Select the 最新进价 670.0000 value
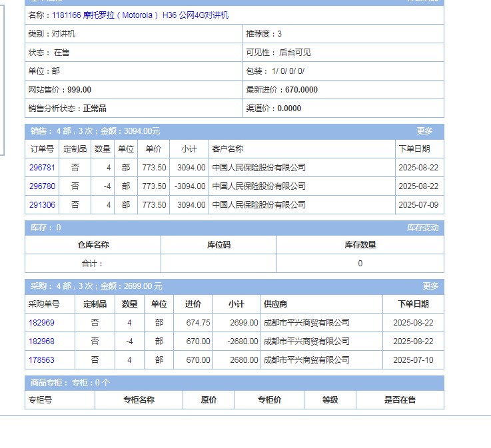Viewport: 491px width, 448px height. point(301,90)
